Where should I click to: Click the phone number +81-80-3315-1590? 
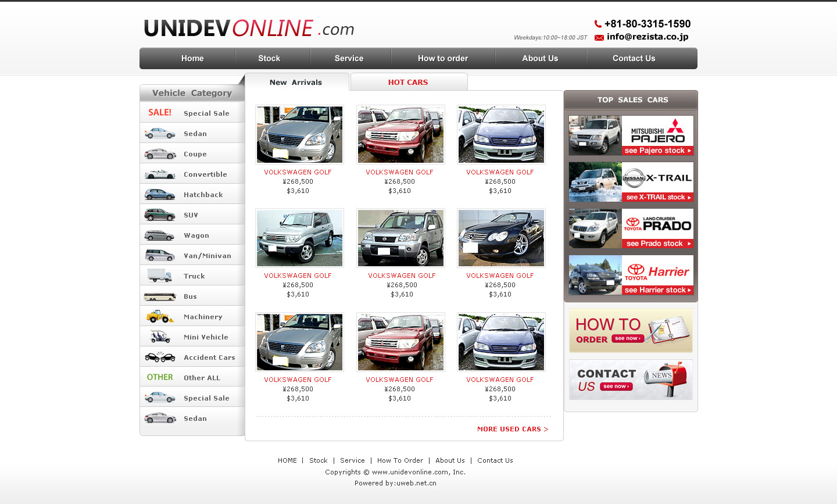click(x=648, y=24)
